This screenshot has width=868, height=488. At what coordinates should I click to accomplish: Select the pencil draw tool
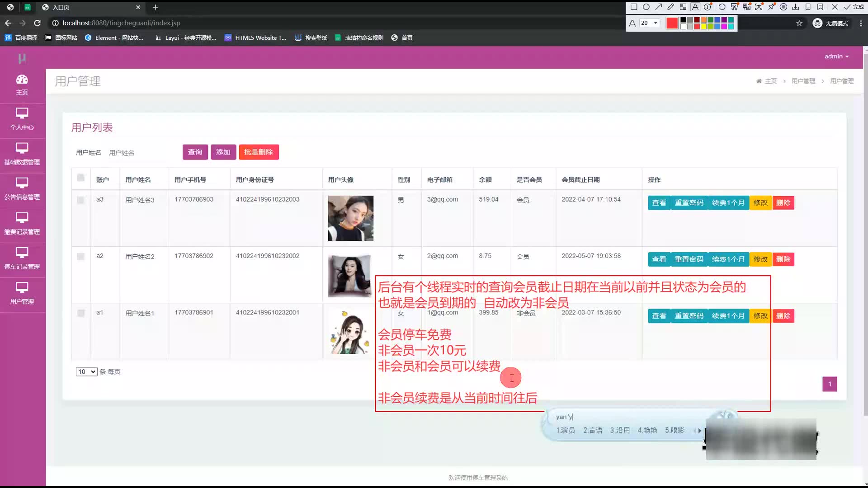pyautogui.click(x=671, y=7)
